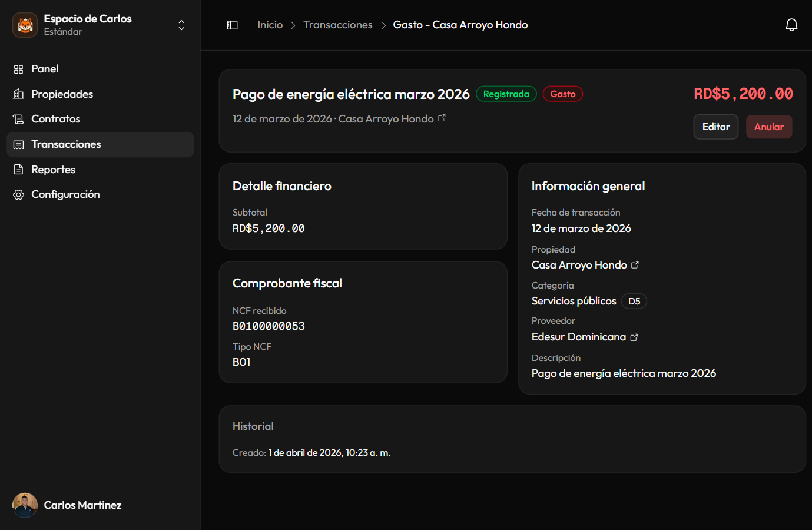The width and height of the screenshot is (812, 530).
Task: Click the Descripción value text
Action: [624, 373]
